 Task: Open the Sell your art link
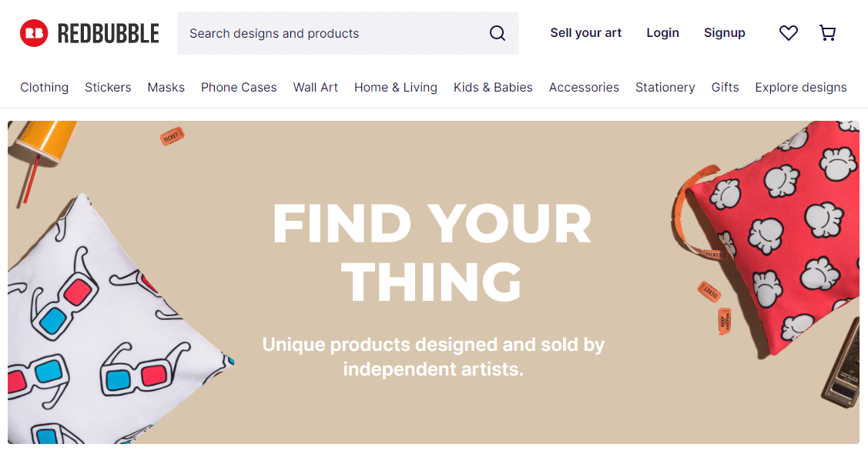(x=585, y=33)
